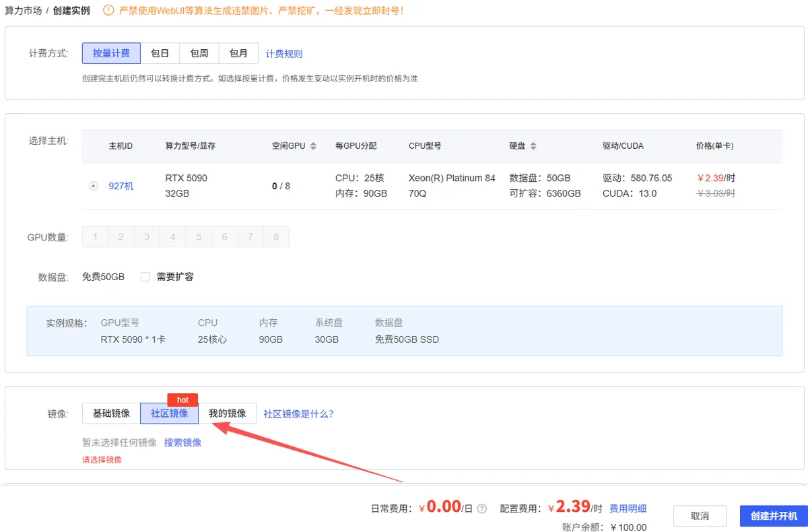This screenshot has width=808, height=532.
Task: Click the Xeon(R) Platinum 84 CPU text
Action: (x=452, y=178)
